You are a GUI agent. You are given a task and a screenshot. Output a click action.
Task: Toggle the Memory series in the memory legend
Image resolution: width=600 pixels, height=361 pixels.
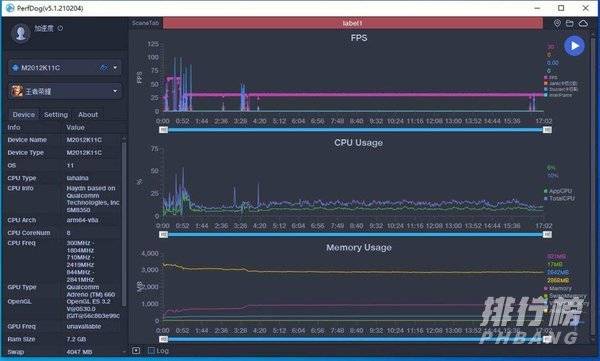[558, 288]
